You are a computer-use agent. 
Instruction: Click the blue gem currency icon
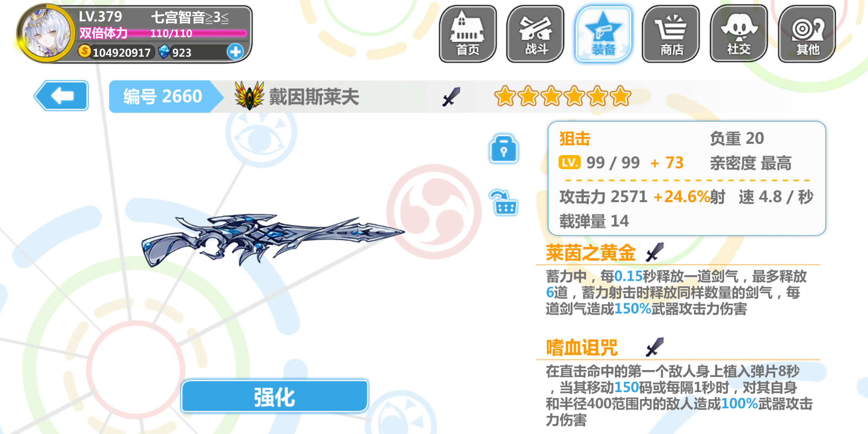[x=164, y=51]
